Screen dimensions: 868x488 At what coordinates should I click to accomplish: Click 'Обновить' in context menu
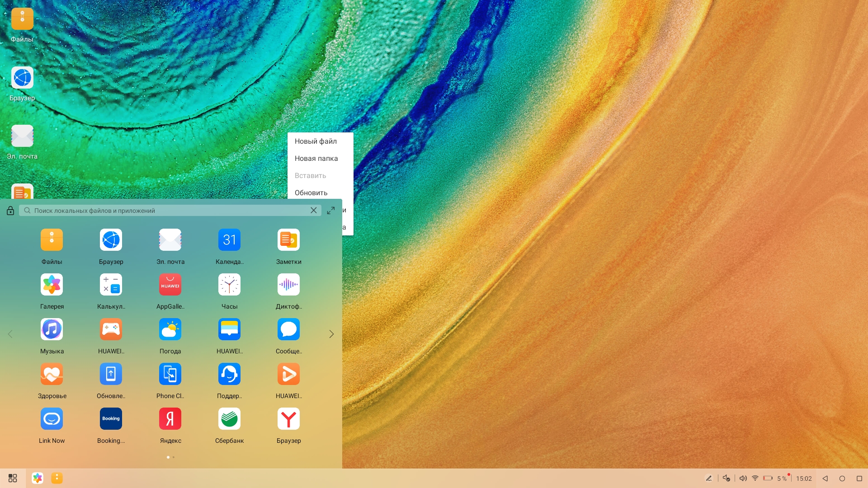pyautogui.click(x=311, y=193)
